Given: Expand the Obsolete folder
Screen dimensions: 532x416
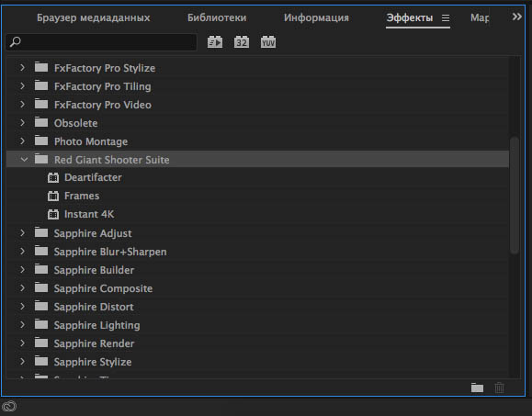Looking at the screenshot, I should [x=22, y=122].
